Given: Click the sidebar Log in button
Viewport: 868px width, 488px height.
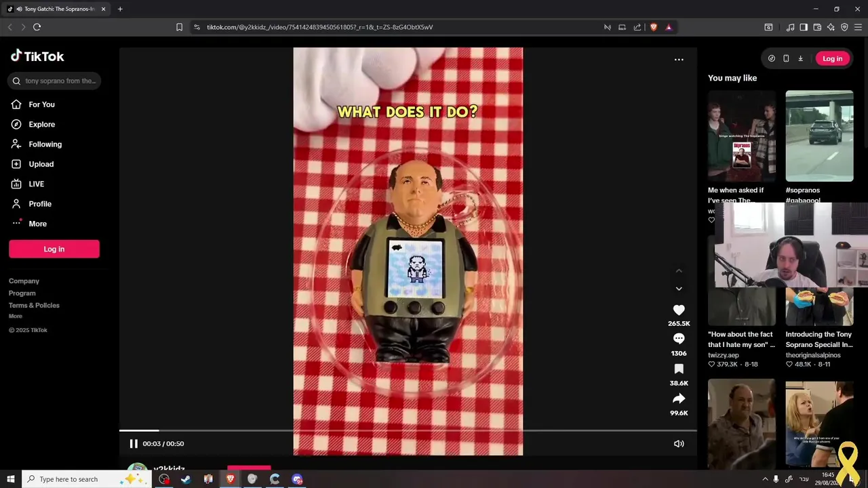Looking at the screenshot, I should [54, 249].
